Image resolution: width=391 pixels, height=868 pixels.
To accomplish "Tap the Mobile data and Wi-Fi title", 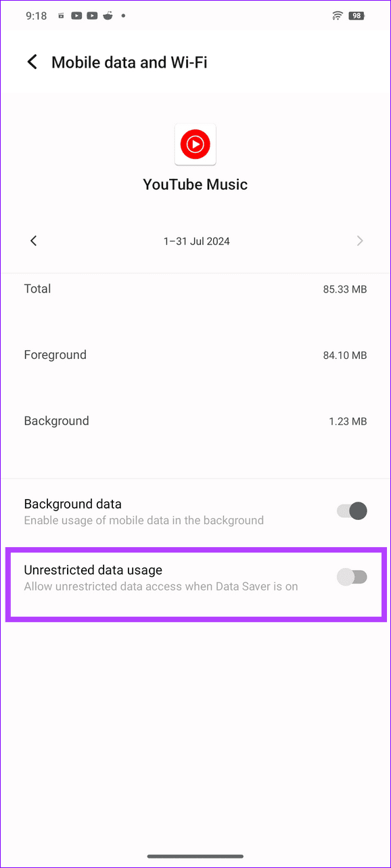I will click(x=129, y=62).
